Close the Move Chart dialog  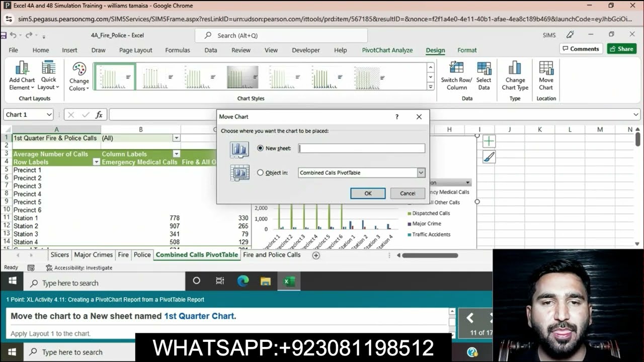pos(419,117)
